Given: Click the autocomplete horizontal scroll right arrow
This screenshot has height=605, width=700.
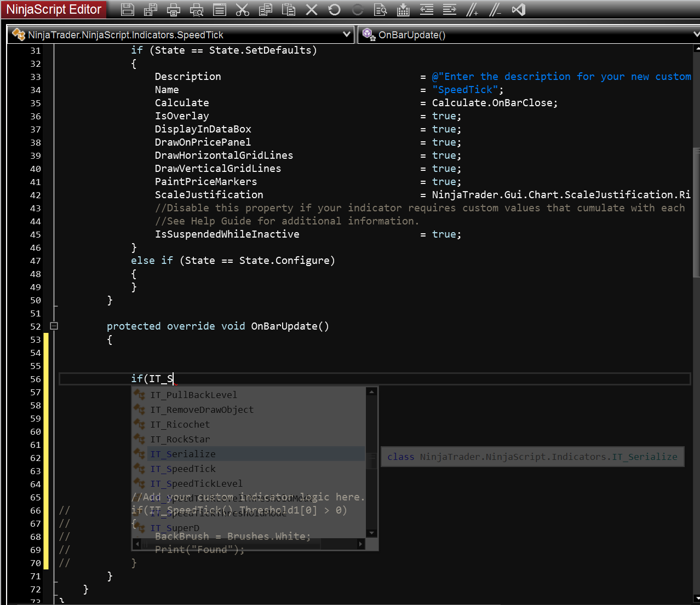Looking at the screenshot, I should (360, 544).
